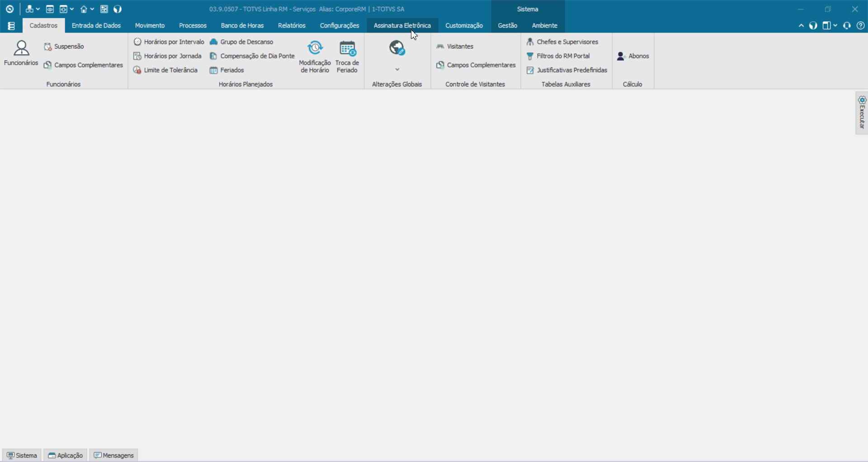Open Suspensão in the Funcionários group
Image resolution: width=868 pixels, height=462 pixels.
[x=64, y=47]
